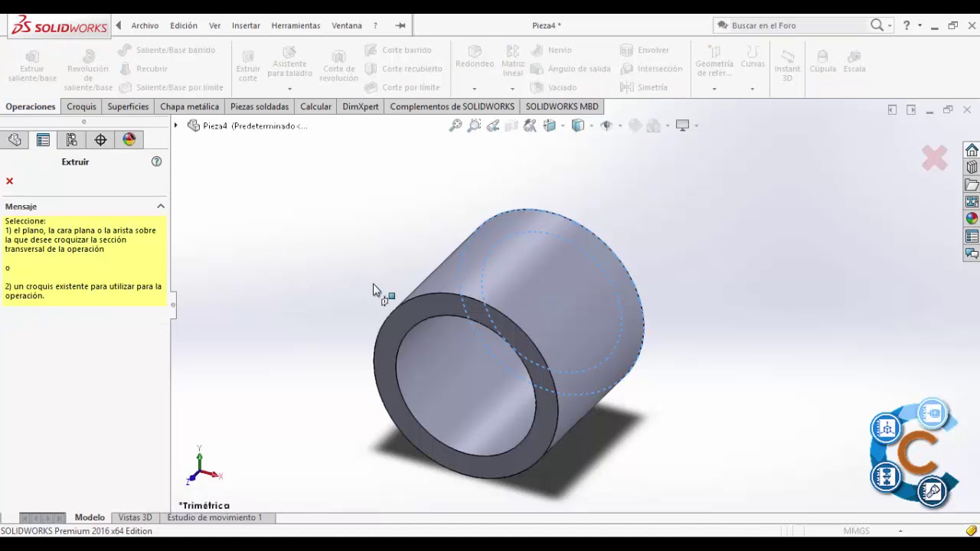This screenshot has height=551, width=980.
Task: Switch to the Chapa metálica tab
Action: (x=189, y=106)
